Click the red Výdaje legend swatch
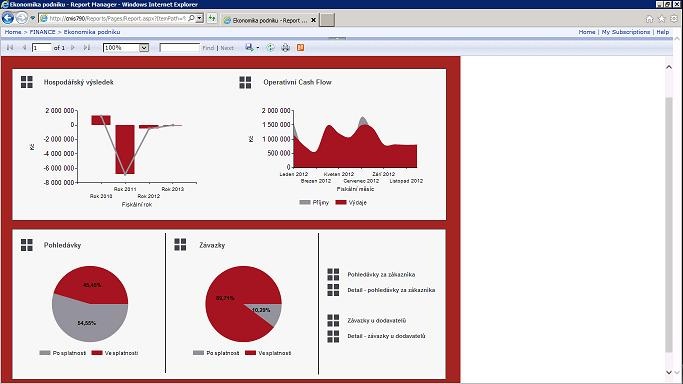 [341, 202]
